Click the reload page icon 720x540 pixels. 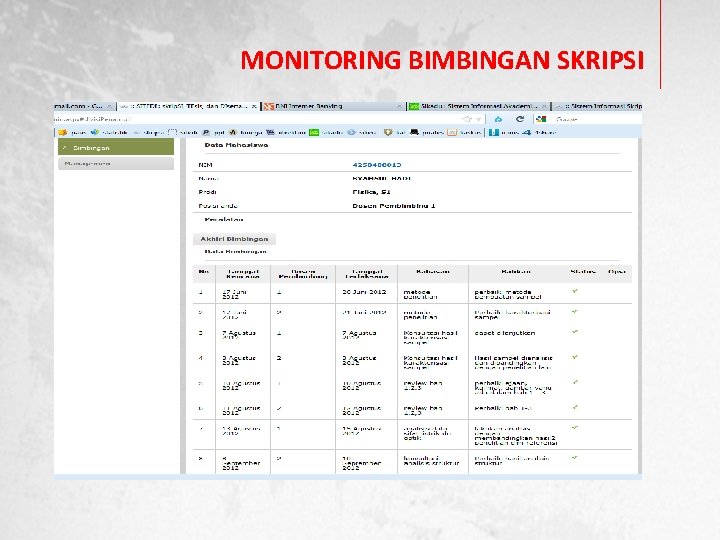click(x=520, y=119)
